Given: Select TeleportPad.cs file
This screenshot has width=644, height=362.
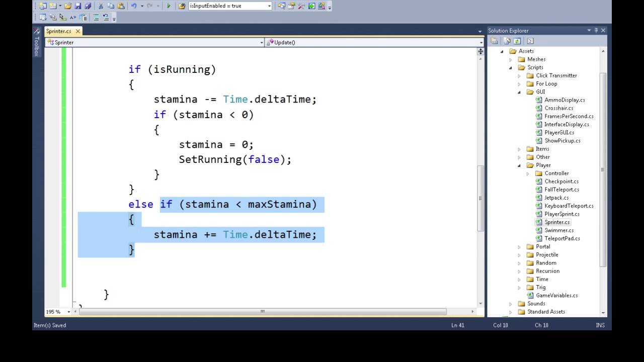Looking at the screenshot, I should (562, 238).
